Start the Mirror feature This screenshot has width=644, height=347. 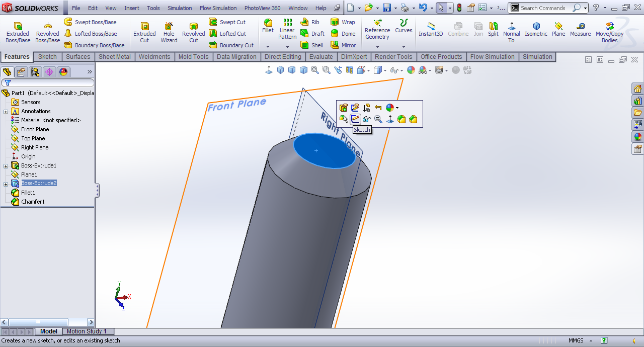tap(343, 45)
